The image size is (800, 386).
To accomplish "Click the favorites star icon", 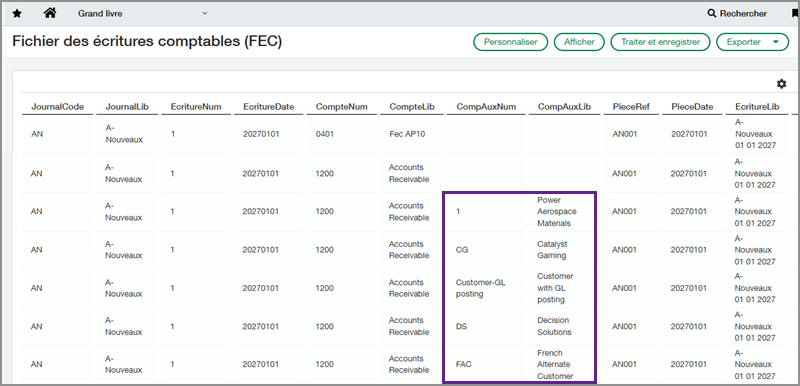I will (17, 14).
